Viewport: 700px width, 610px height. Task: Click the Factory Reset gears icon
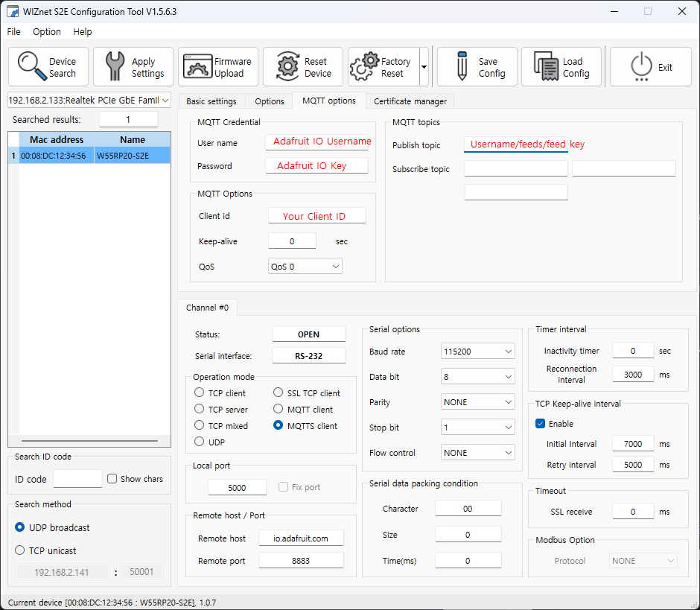tap(364, 66)
